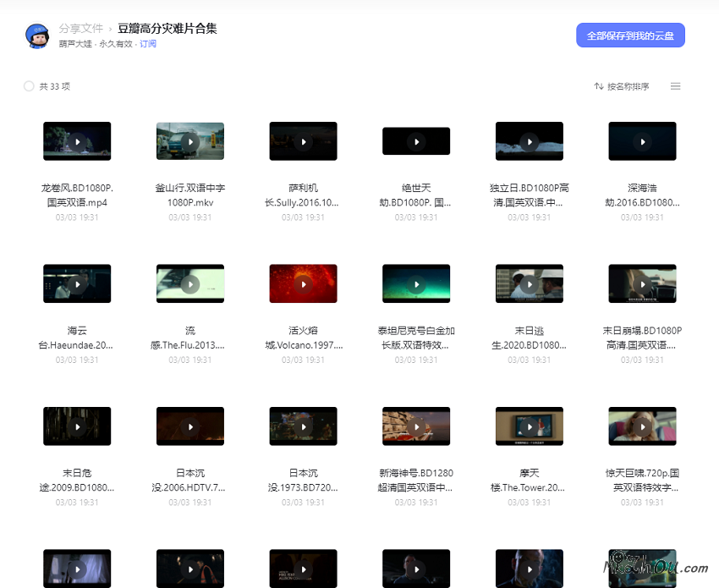This screenshot has width=719, height=588.
Task: Select file name 末日危途.2009.BD1080
Action: point(77,481)
